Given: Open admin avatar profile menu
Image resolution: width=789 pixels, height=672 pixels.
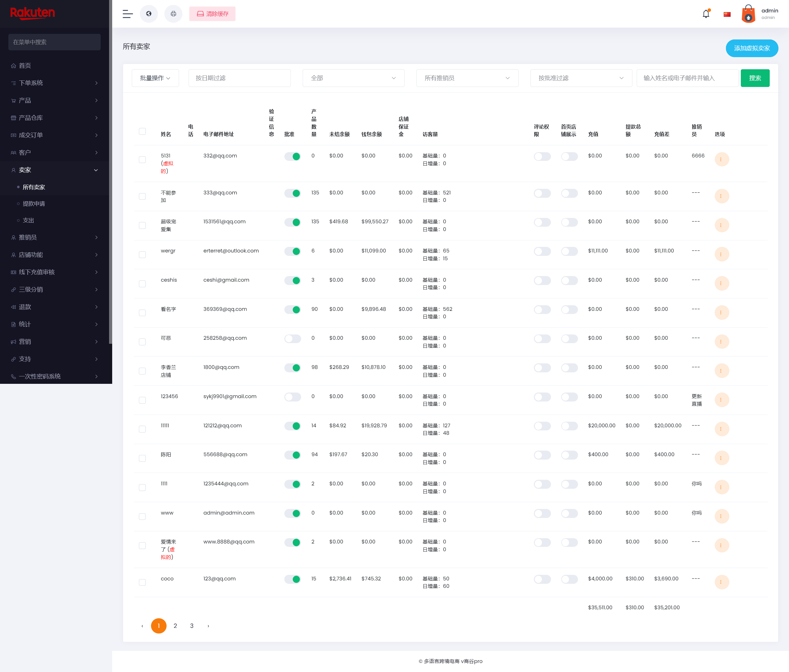Looking at the screenshot, I should [748, 14].
